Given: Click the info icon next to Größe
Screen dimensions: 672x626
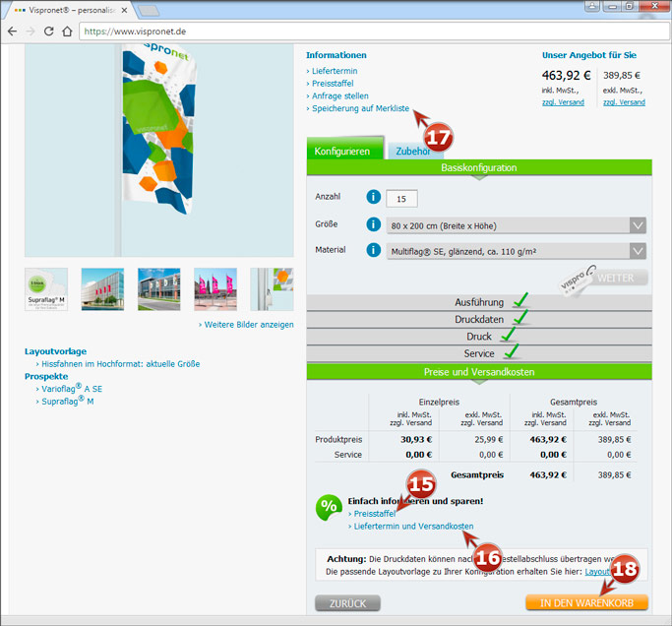Looking at the screenshot, I should point(373,224).
